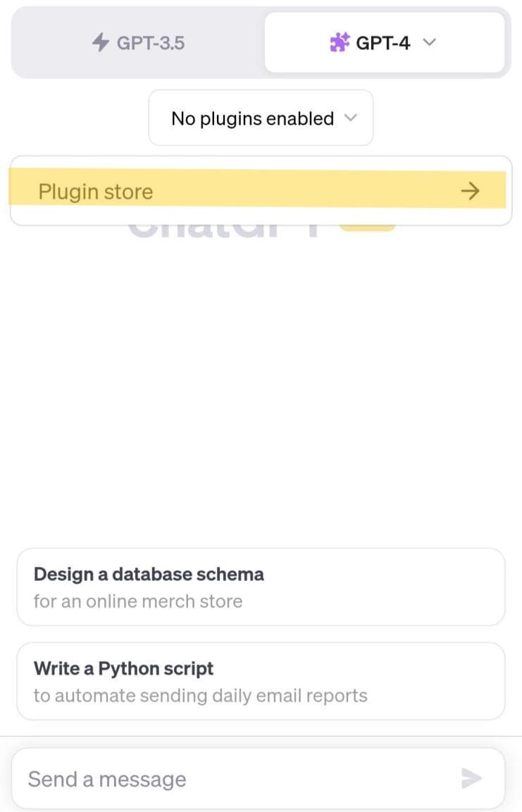Select the GPT-4 model tab

(x=385, y=42)
